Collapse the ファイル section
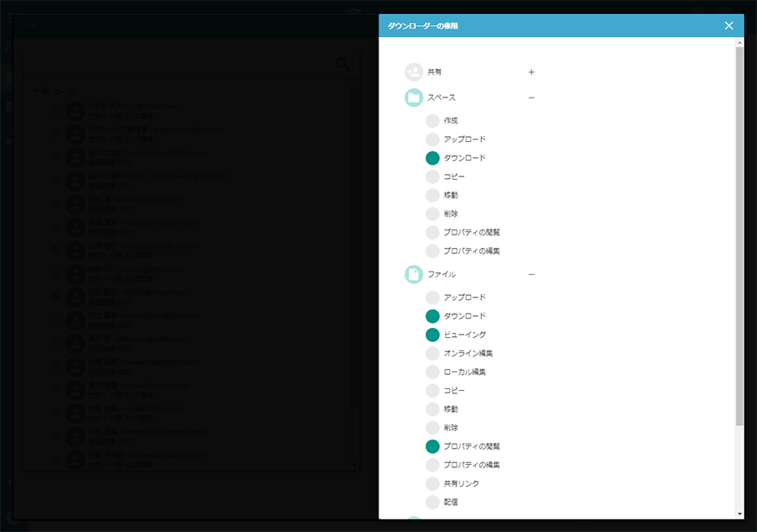The height and width of the screenshot is (532, 757). [x=531, y=274]
